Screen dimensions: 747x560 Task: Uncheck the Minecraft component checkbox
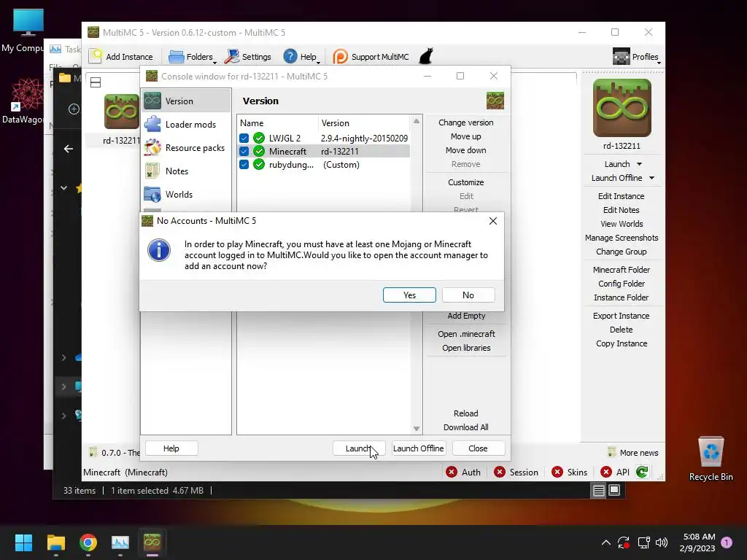tap(244, 152)
